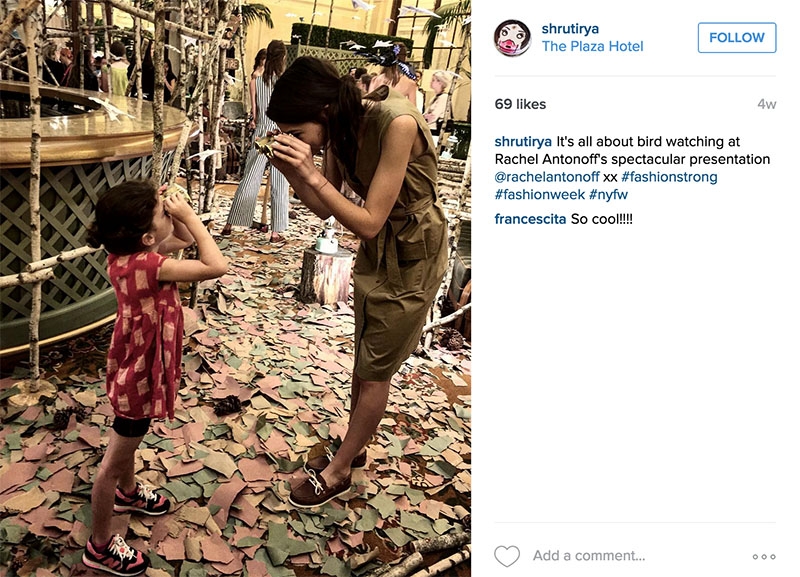
Task: Open the @rachelantonoff mention
Action: click(546, 177)
